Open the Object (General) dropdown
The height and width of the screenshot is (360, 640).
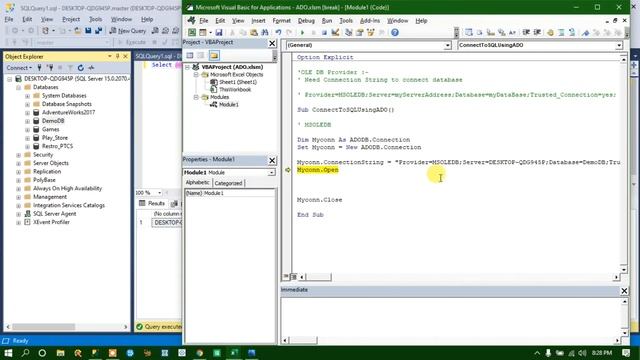(x=447, y=45)
